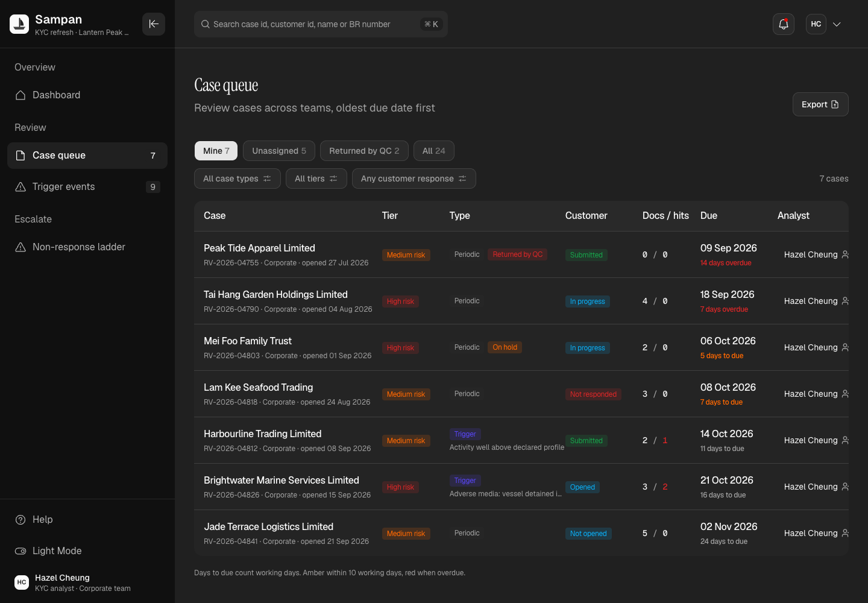Click the On hold badge
Image resolution: width=868 pixels, height=603 pixels.
click(505, 347)
